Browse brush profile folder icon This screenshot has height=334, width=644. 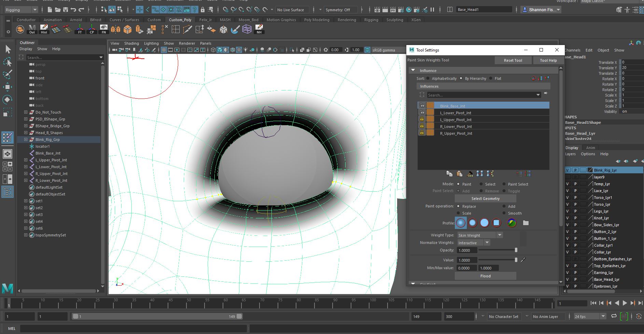click(x=526, y=223)
